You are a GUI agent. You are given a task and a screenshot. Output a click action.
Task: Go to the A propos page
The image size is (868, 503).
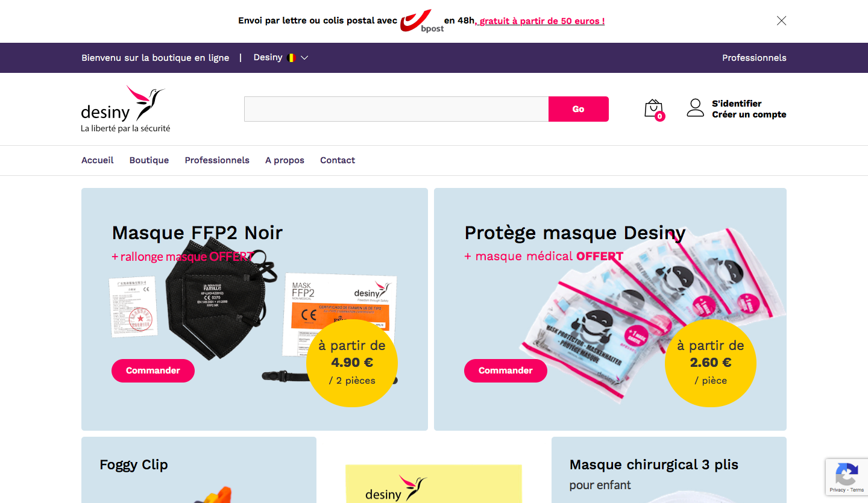(x=285, y=160)
